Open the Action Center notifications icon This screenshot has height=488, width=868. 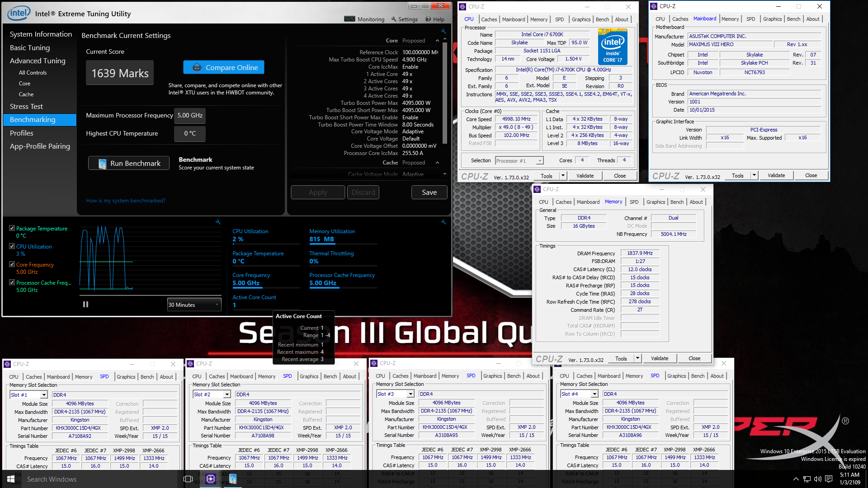[x=829, y=479]
